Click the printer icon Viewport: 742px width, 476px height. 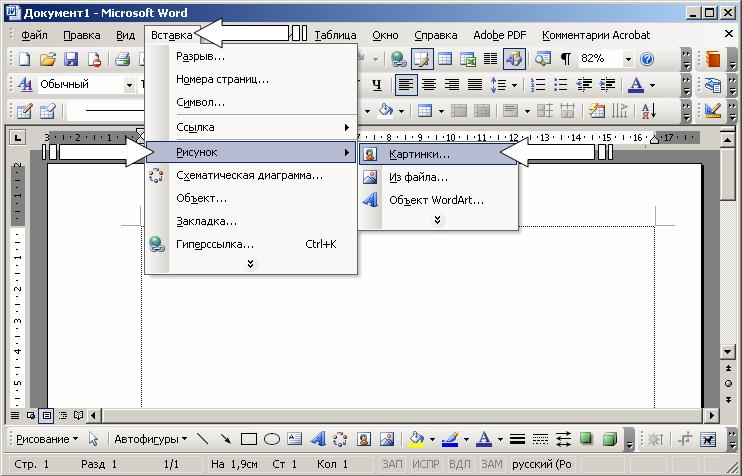[122, 59]
